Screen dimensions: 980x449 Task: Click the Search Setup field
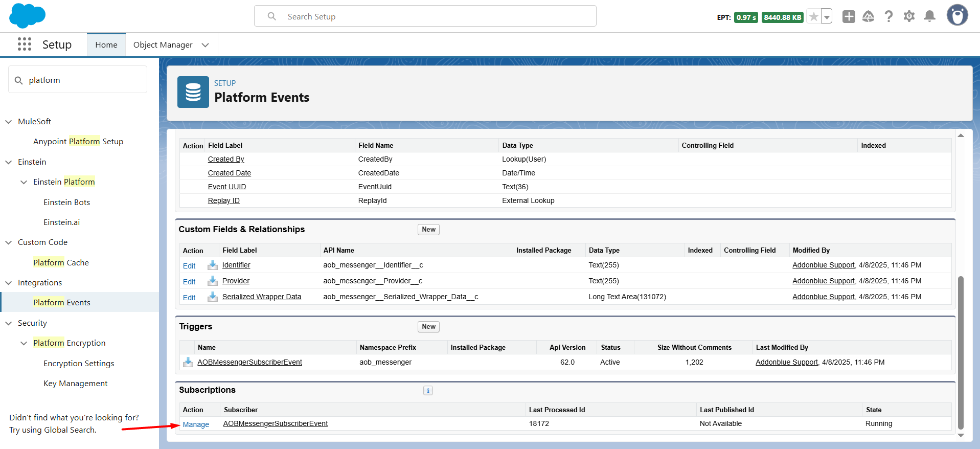point(425,16)
